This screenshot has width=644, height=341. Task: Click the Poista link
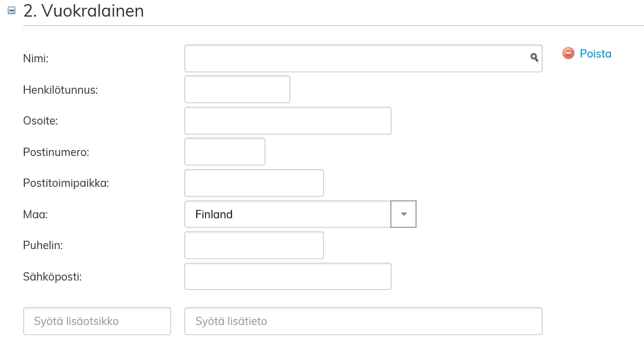[595, 54]
